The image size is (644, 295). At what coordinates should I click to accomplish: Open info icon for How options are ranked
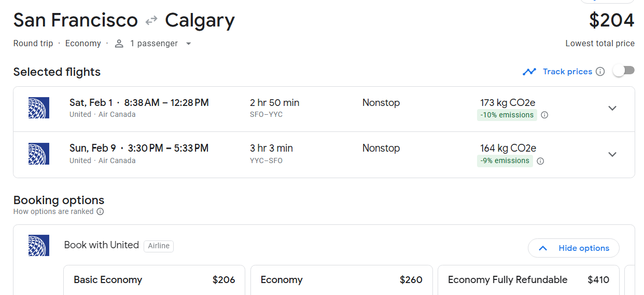[x=100, y=211]
